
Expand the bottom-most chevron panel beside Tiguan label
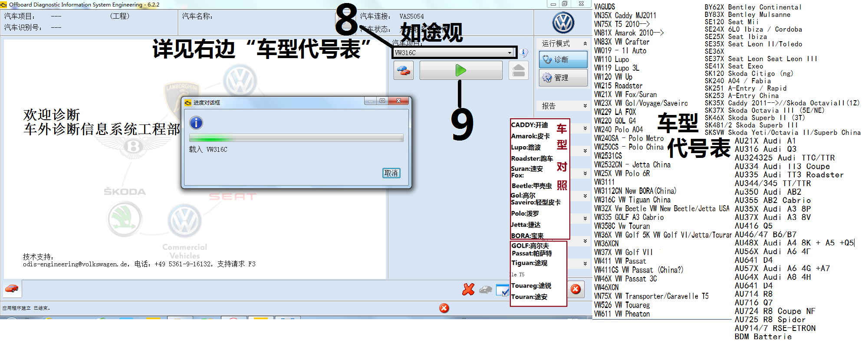[585, 263]
